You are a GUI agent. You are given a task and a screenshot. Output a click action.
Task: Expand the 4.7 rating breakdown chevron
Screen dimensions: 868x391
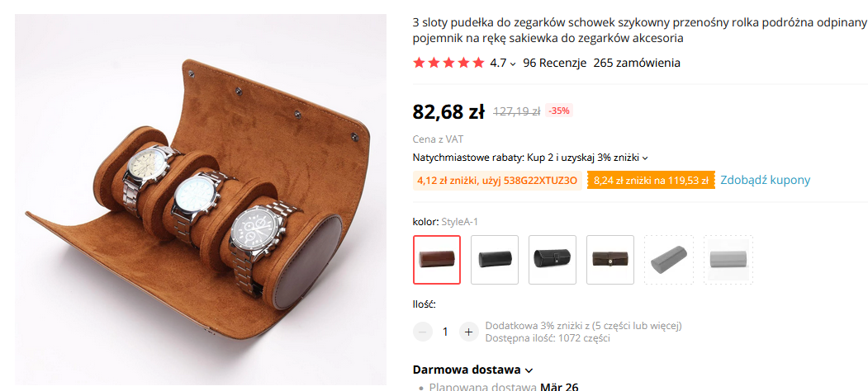point(513,64)
